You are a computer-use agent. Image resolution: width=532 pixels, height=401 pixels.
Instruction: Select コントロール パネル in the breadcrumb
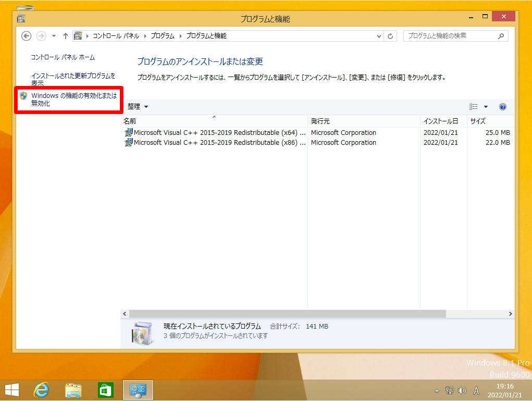coord(116,36)
